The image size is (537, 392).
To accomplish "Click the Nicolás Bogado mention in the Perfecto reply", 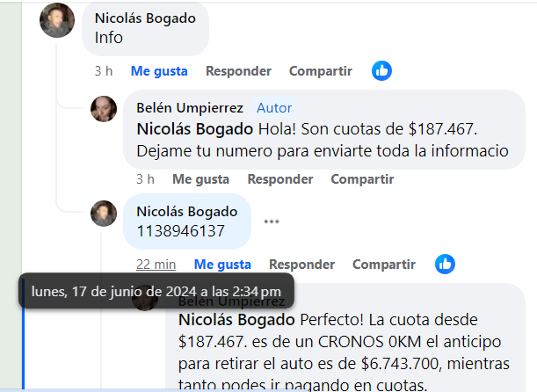I will tap(236, 320).
